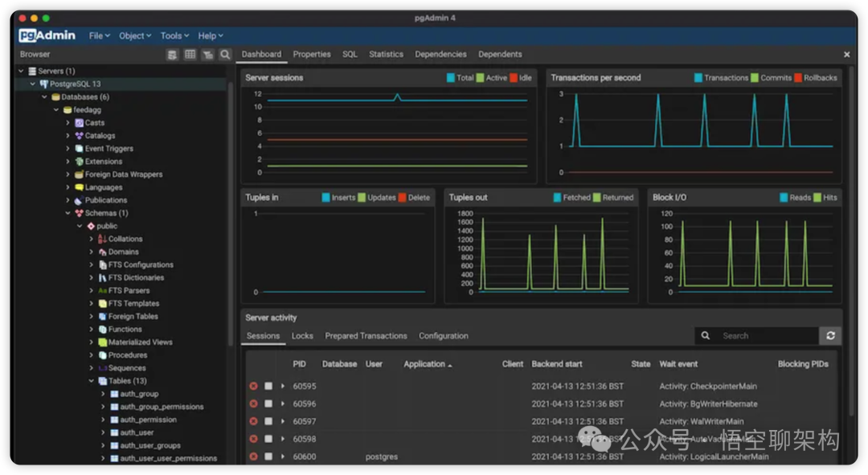Switch to the Statistics tab
Screen dimensions: 868x475
tap(386, 55)
